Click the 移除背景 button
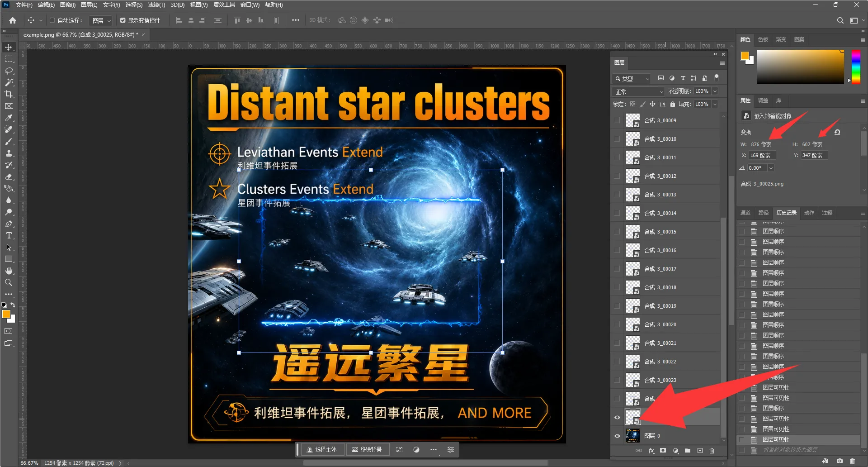Image resolution: width=868 pixels, height=467 pixels. click(x=367, y=449)
